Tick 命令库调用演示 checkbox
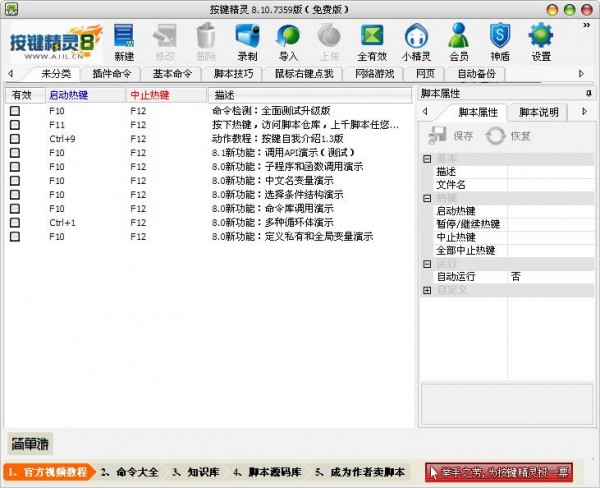Image resolution: width=600 pixels, height=488 pixels. 15,209
